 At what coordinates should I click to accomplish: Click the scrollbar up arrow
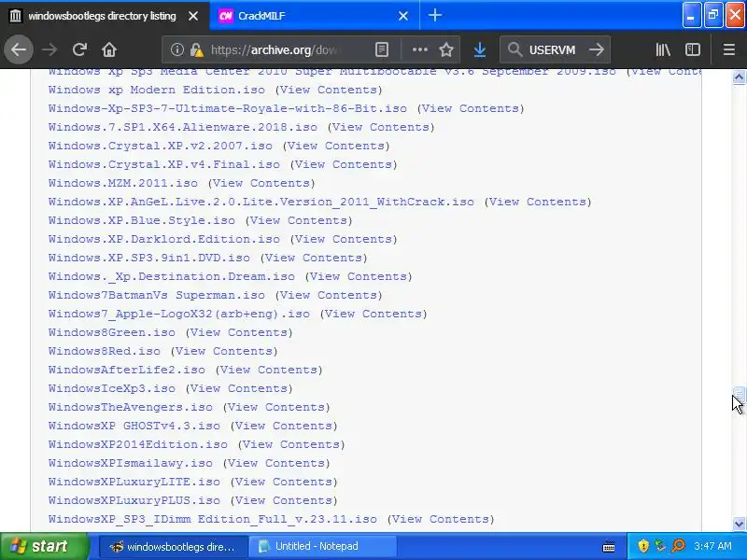coord(739,77)
